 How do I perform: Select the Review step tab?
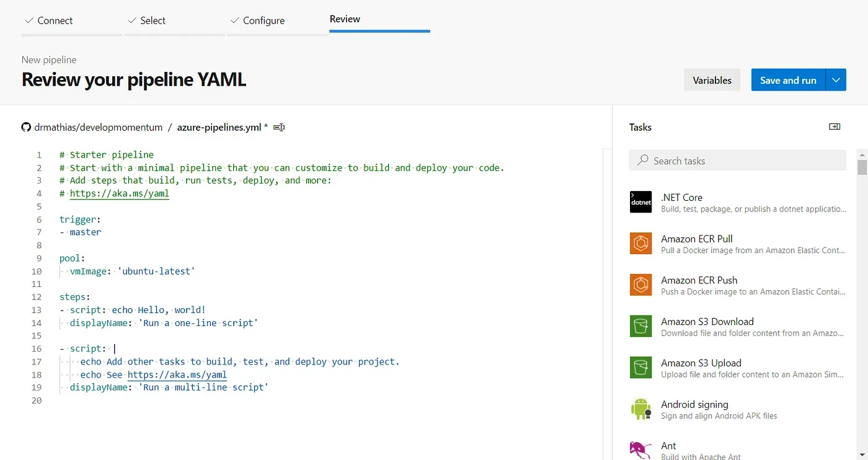[379, 20]
